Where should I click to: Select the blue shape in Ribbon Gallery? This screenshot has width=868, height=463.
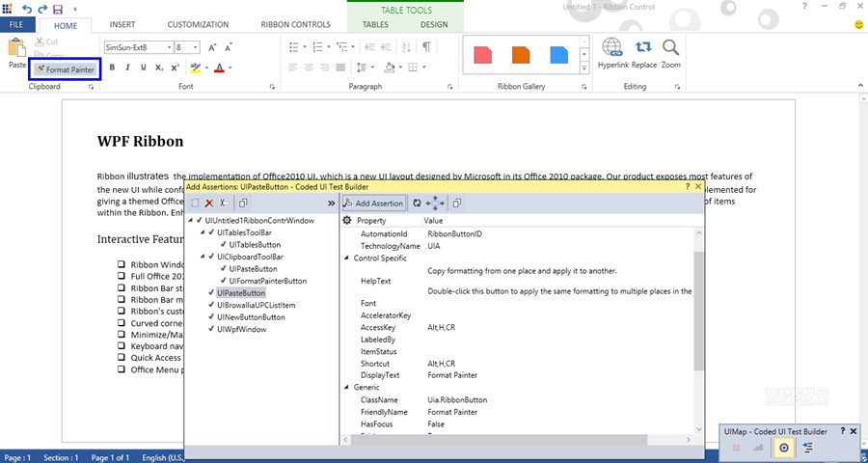558,55
